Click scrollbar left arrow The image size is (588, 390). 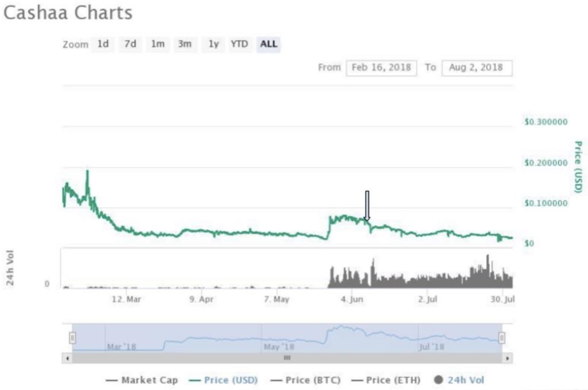(x=67, y=358)
